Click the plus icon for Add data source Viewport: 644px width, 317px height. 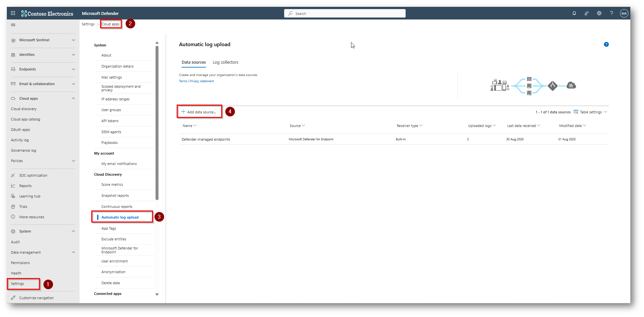(183, 112)
